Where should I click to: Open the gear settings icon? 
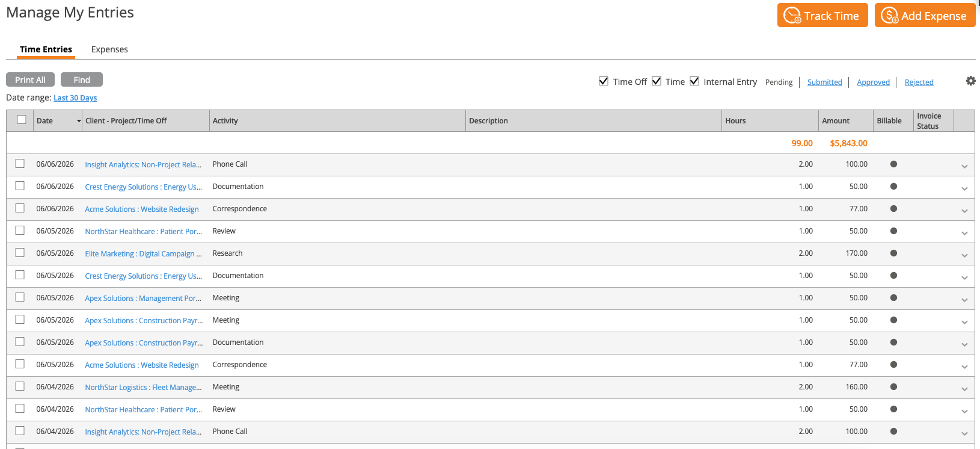[x=970, y=81]
